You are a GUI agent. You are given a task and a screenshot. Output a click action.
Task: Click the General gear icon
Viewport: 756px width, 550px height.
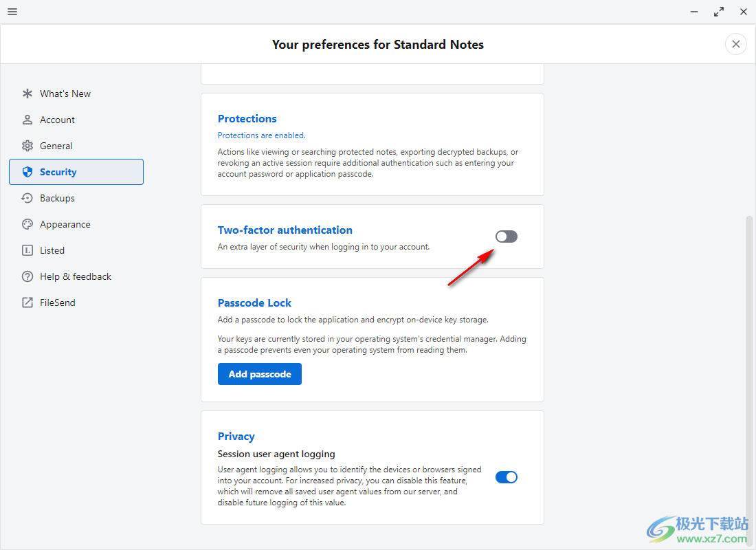(x=27, y=146)
